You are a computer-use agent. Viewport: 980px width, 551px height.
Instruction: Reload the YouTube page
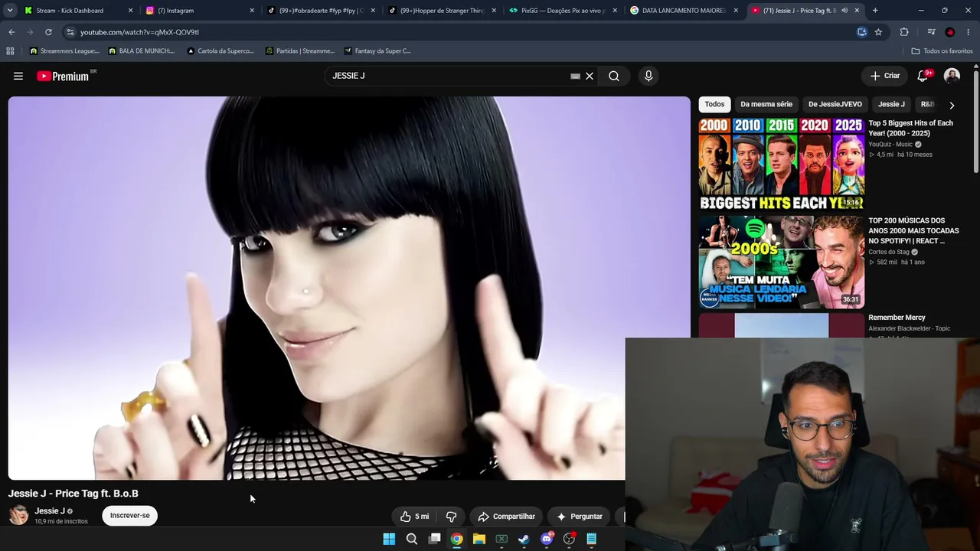tap(48, 32)
